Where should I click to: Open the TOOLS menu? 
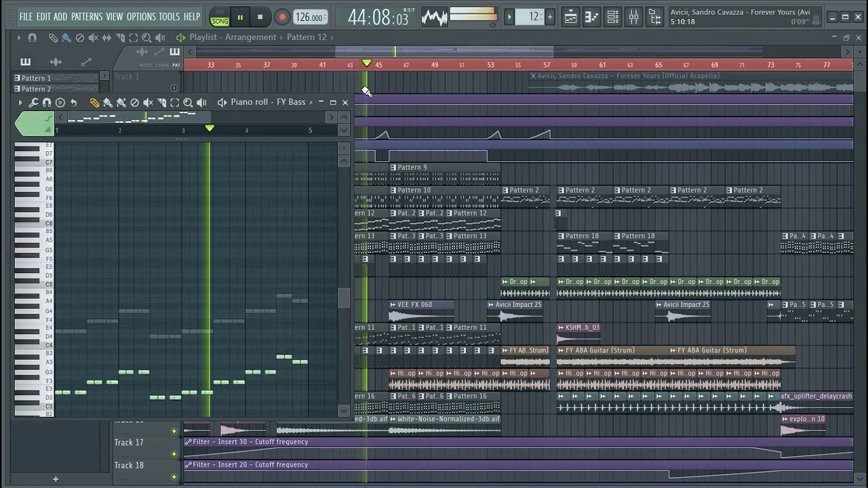click(x=170, y=16)
